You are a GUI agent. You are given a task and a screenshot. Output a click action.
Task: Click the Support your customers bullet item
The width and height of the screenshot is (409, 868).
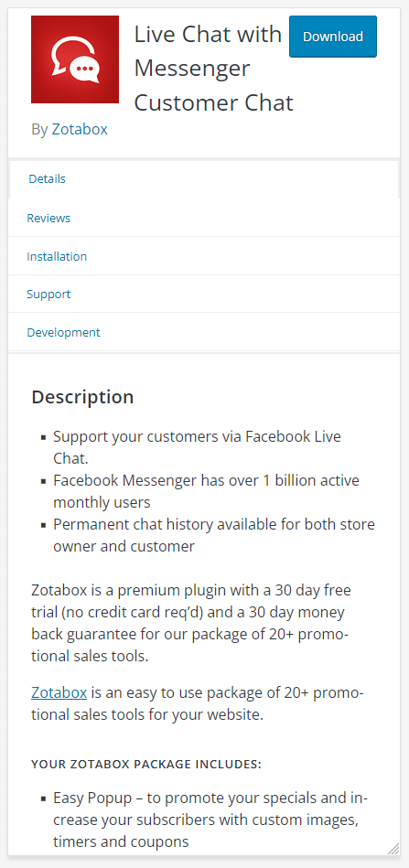(x=197, y=447)
